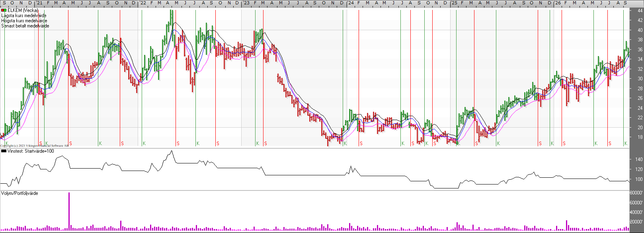This screenshot has width=644, height=233.
Task: Select the Vinstest: Startvärde=100 panel label
Action: click(x=31, y=151)
